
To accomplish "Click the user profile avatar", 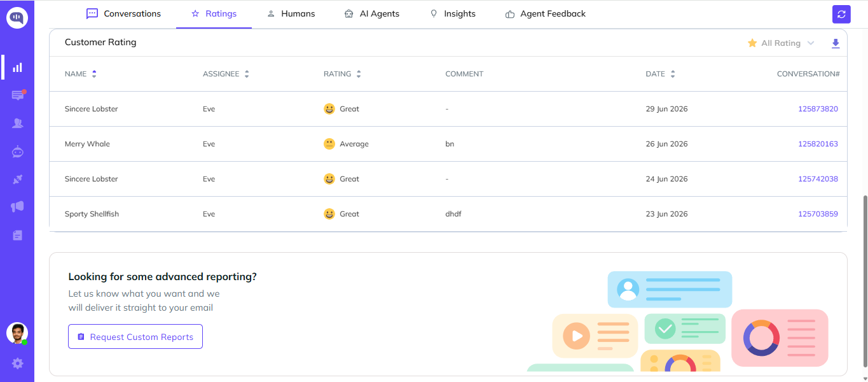I will [x=17, y=333].
